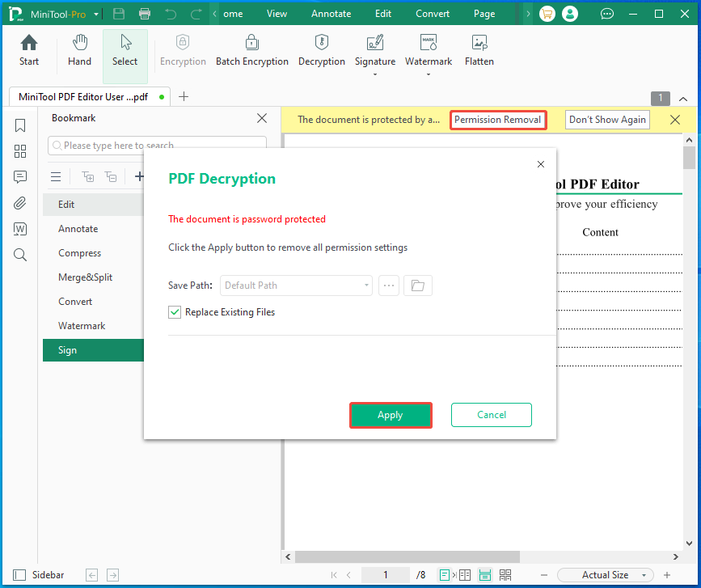Open the shopping cart icon
Screen dimensions: 701x588
547,14
